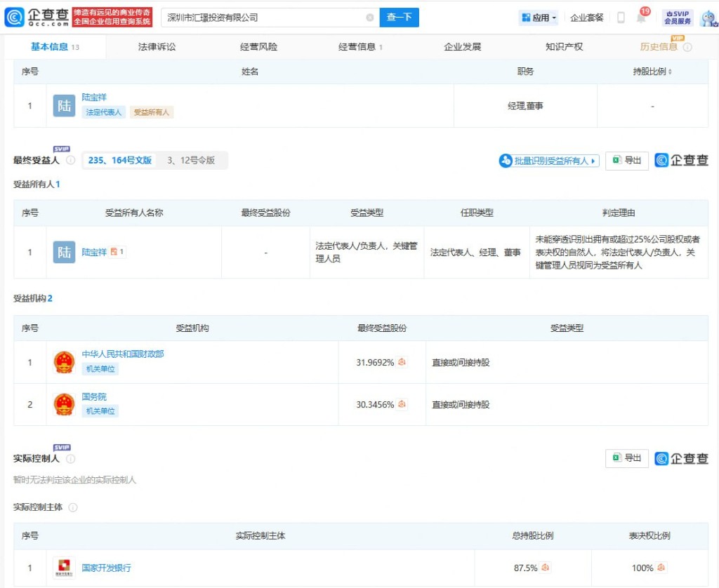Open the 应用 dropdown menu
719x588 pixels.
click(539, 18)
